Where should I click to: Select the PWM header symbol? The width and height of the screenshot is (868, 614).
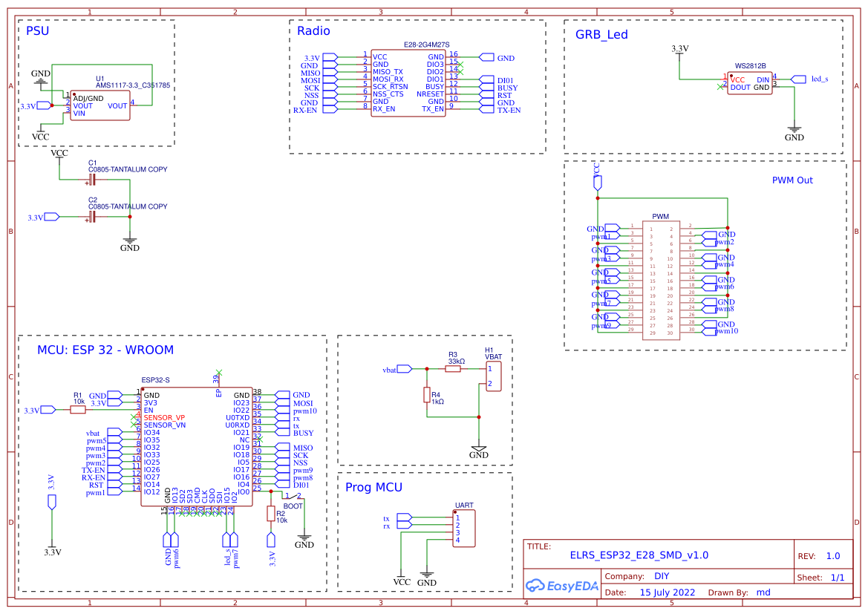(x=662, y=278)
